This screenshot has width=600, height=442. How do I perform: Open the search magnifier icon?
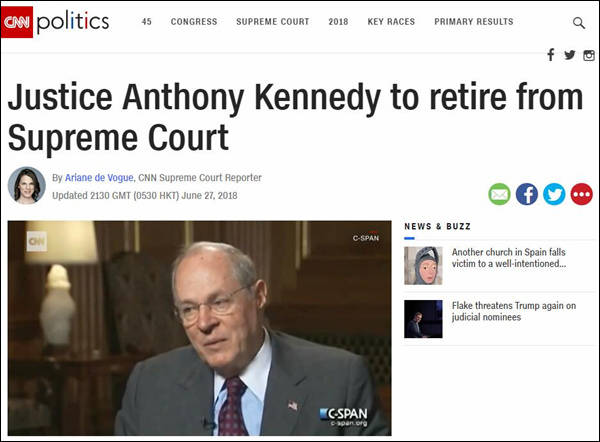coord(579,23)
